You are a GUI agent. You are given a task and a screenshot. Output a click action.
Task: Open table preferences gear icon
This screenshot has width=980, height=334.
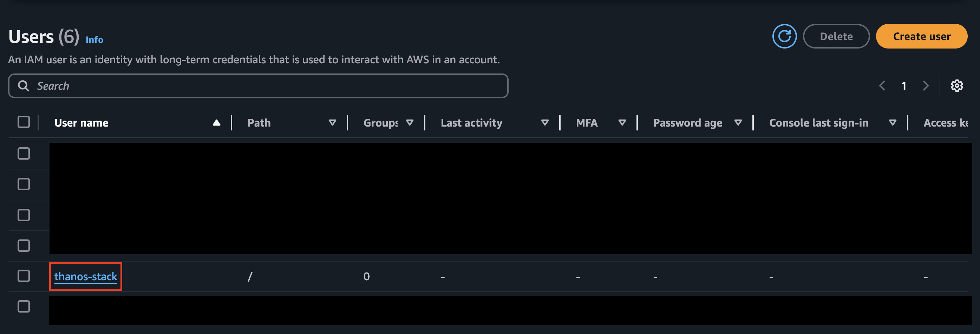(x=957, y=86)
